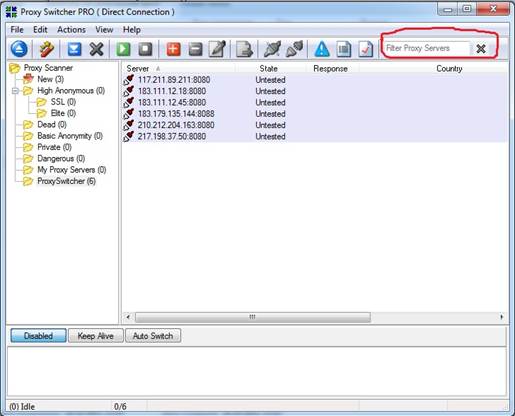Click the black X delete toolbar icon
515x416 pixels.
coord(96,49)
